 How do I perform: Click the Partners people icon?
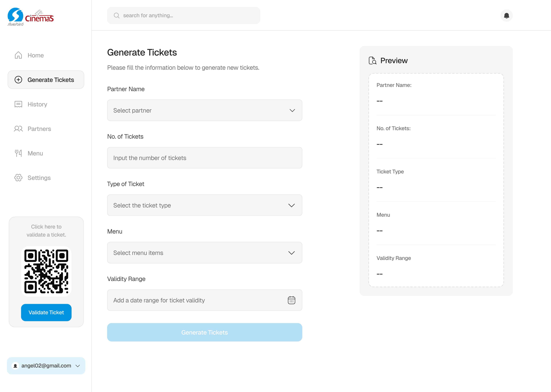[x=18, y=129]
